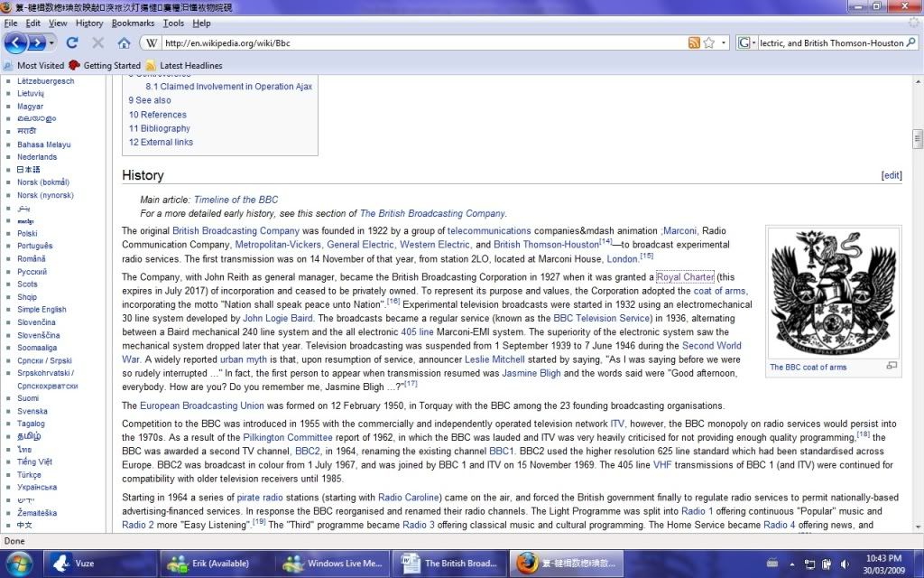Open Timeline of the BBC main article
This screenshot has width=924, height=578.
point(236,200)
